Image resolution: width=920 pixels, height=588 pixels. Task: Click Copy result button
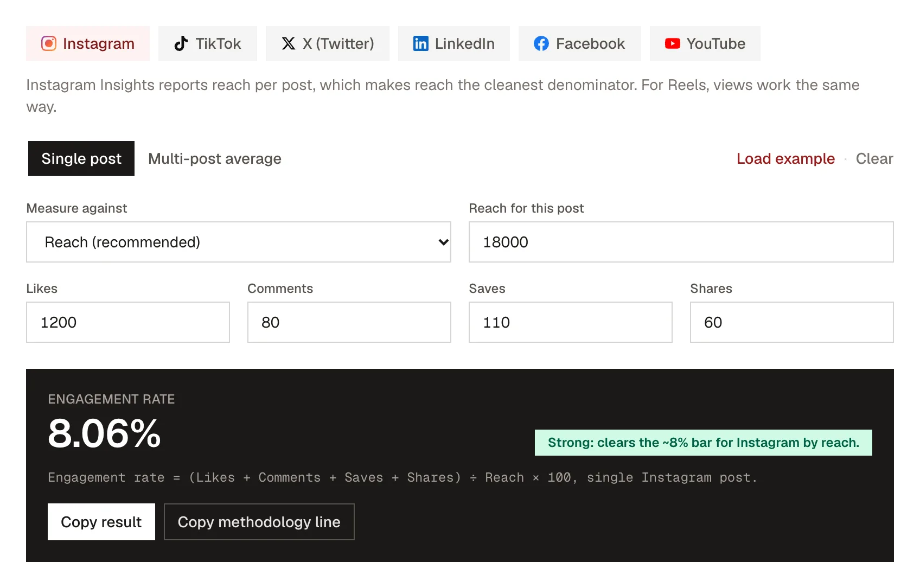click(x=101, y=522)
